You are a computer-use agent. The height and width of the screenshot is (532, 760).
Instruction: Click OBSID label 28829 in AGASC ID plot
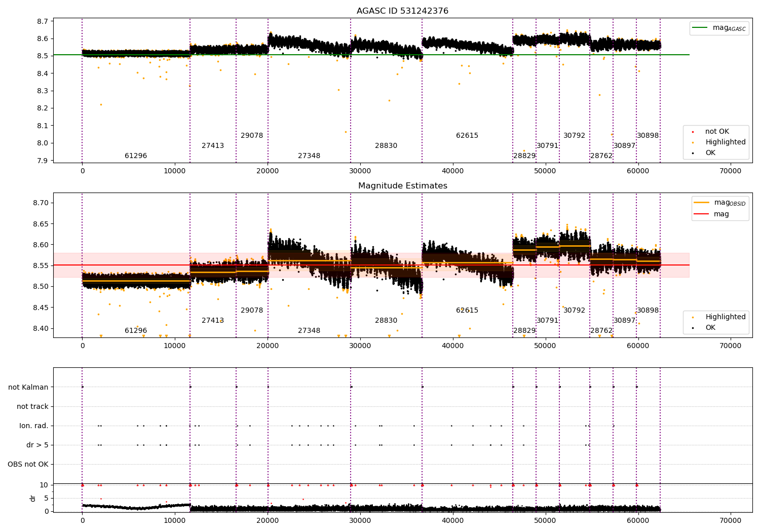click(x=524, y=156)
